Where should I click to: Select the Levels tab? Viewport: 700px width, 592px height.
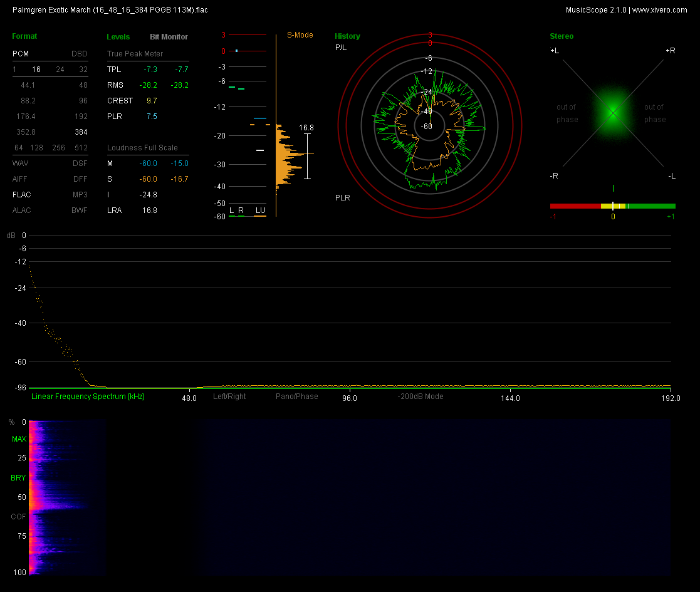(118, 36)
